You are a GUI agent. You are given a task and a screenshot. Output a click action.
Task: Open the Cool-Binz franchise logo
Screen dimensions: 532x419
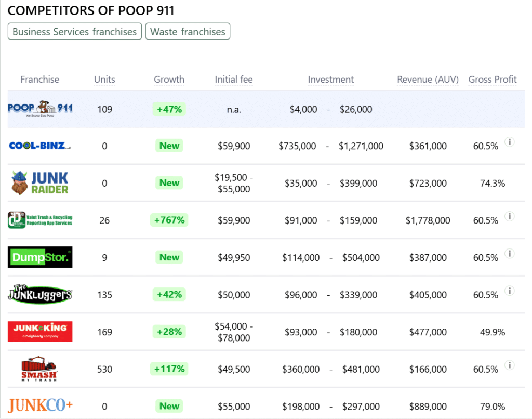click(x=40, y=146)
